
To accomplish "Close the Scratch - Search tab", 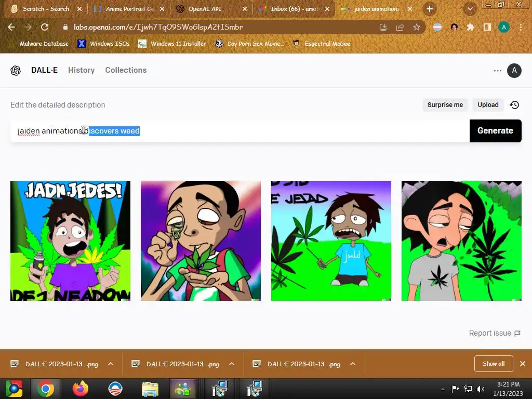I will (79, 9).
